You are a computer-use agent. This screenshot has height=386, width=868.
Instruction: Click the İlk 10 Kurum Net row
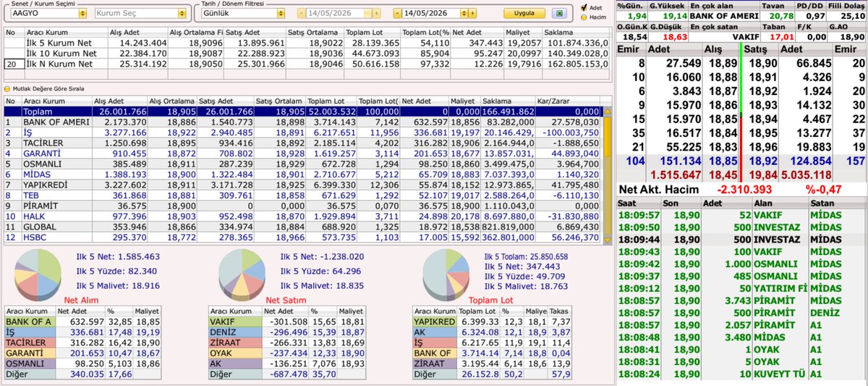[307, 53]
